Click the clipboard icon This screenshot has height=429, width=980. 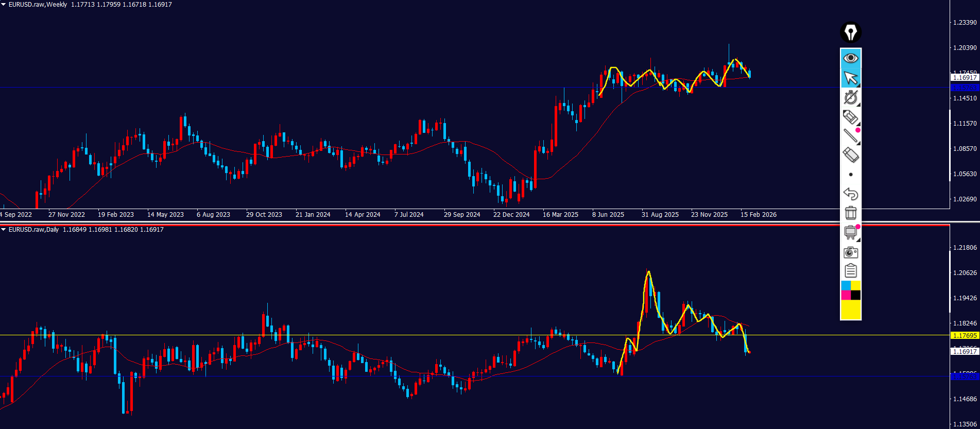coord(850,271)
